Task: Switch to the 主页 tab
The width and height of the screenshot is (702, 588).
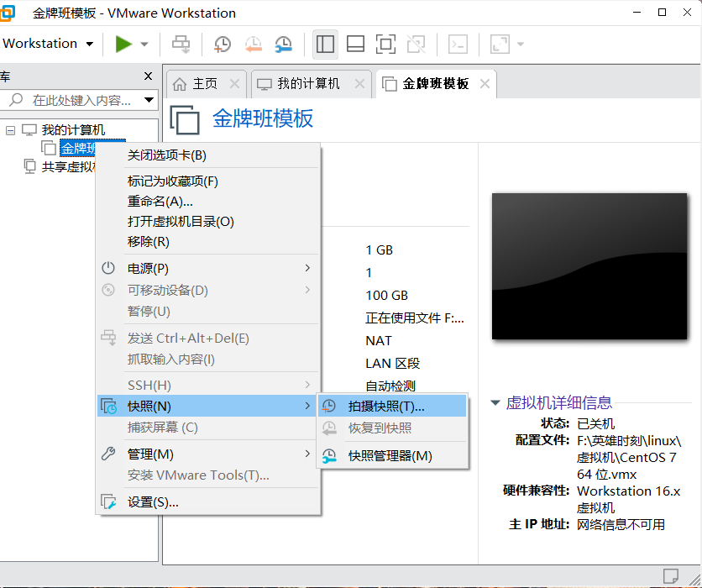Action: point(205,84)
